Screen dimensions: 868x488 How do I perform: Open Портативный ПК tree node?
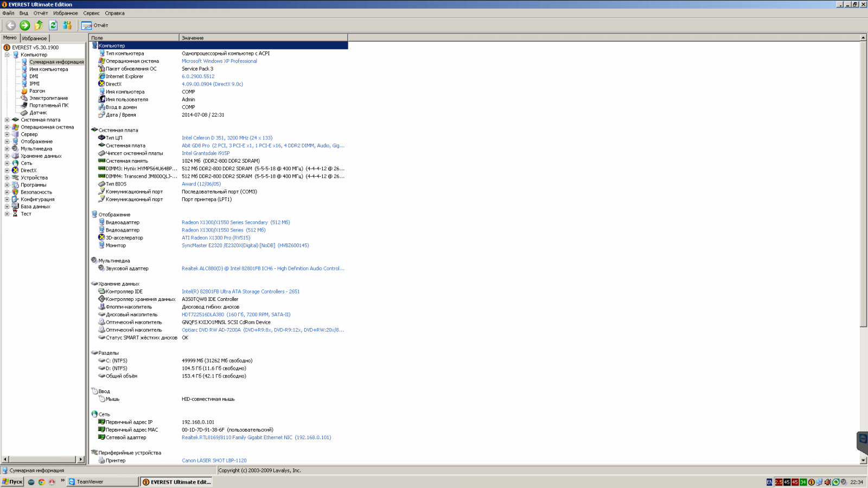point(49,105)
